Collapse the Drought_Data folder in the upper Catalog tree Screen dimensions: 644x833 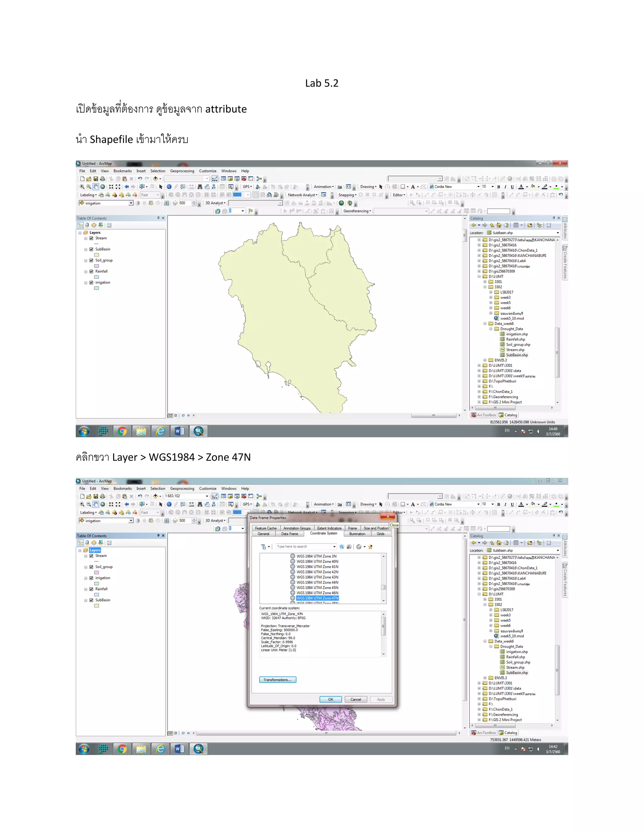(491, 329)
